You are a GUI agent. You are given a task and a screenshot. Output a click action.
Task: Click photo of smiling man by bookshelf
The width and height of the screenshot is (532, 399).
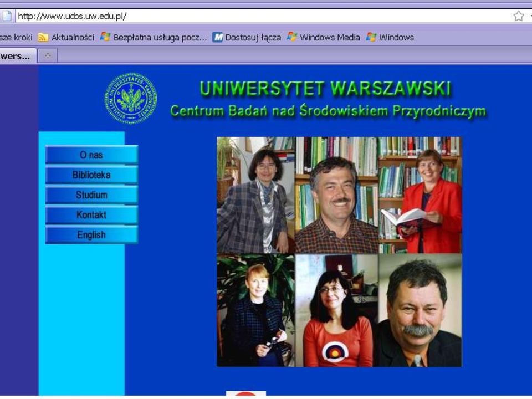click(x=336, y=195)
